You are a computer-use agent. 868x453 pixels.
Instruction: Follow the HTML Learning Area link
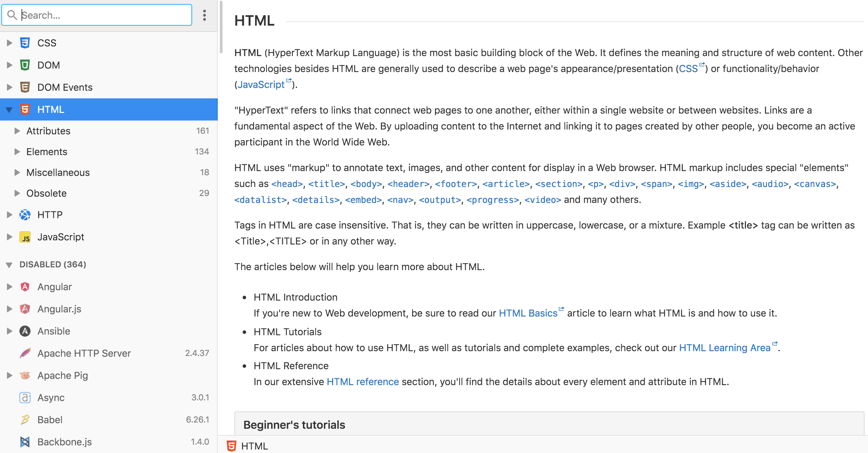click(x=724, y=348)
